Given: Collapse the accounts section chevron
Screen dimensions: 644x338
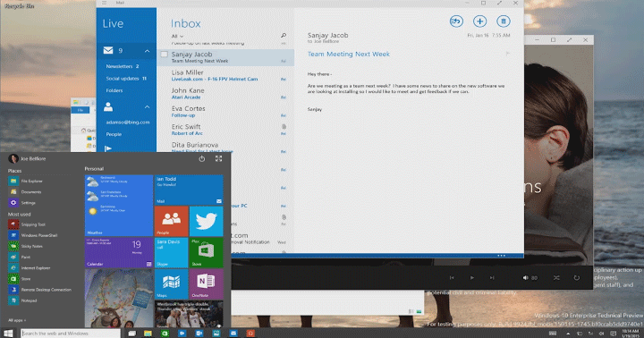Looking at the screenshot, I should point(147,106).
